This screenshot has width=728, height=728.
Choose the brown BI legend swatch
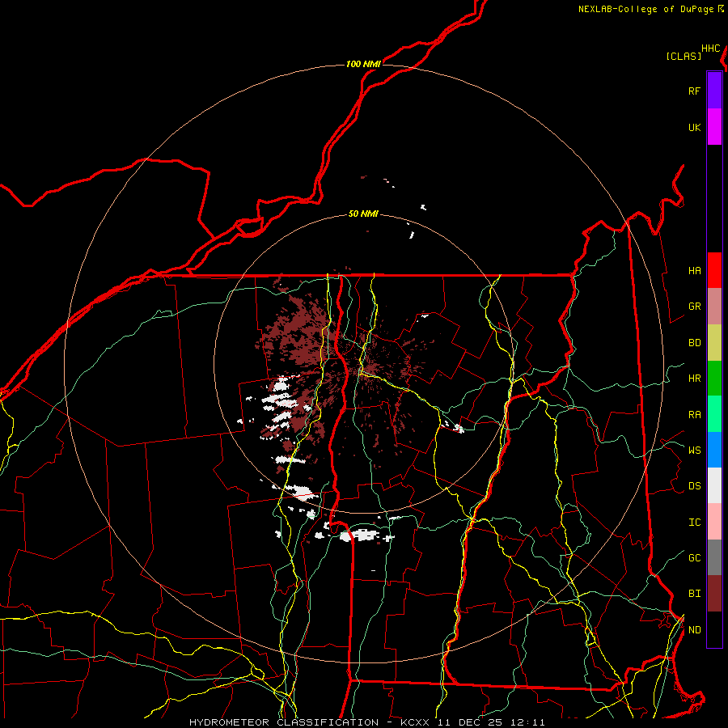click(x=714, y=594)
